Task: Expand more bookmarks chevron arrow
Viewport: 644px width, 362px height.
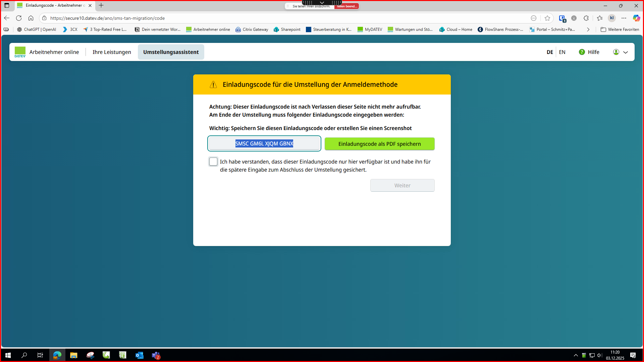Action: [x=588, y=29]
